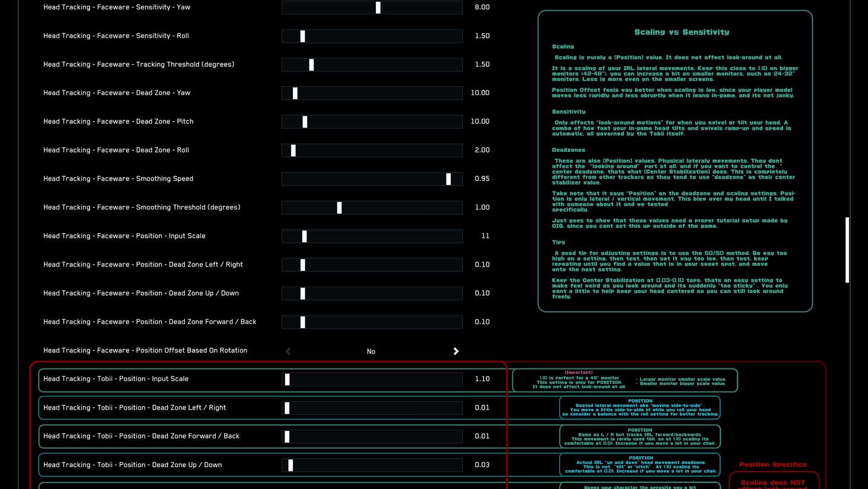Select the Position Offset Based On Rotation label
Image resolution: width=868 pixels, height=489 pixels.
pyautogui.click(x=145, y=350)
